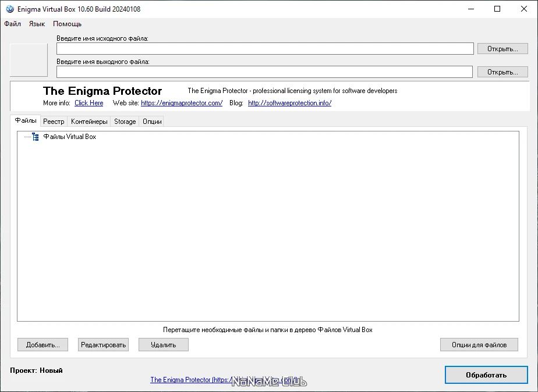538x392 pixels.
Task: Open the Файл menu
Action: pyautogui.click(x=13, y=24)
